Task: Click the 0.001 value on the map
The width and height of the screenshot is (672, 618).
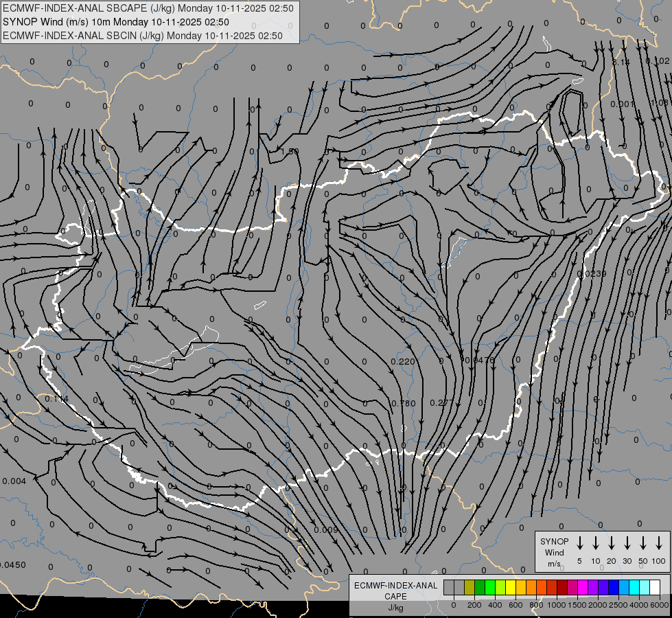Action: pos(623,104)
